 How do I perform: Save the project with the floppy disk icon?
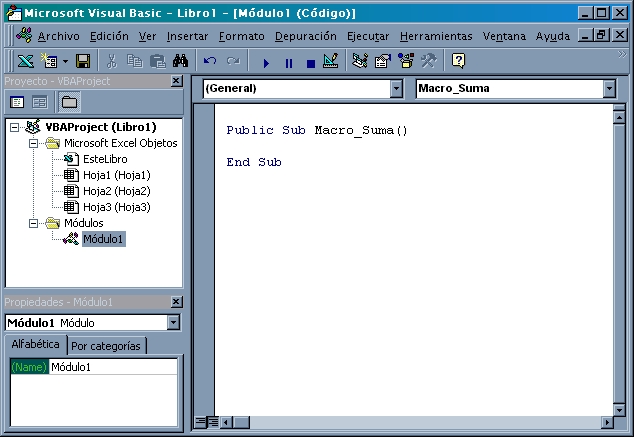[x=83, y=62]
